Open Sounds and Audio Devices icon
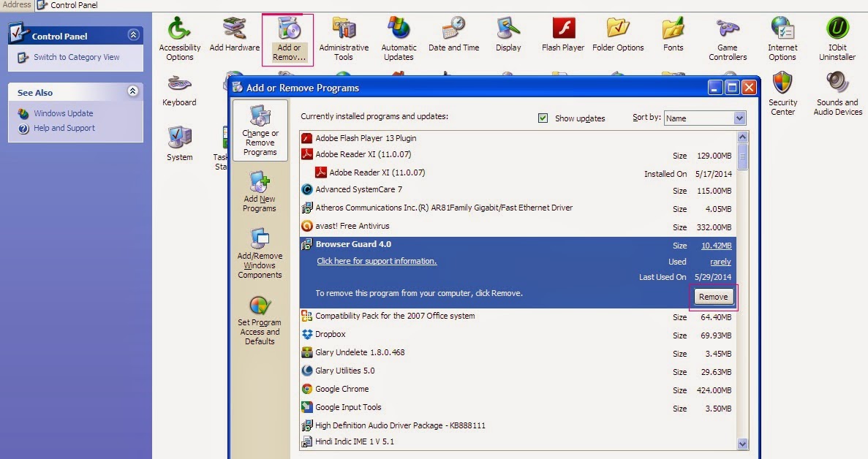Screen dimensions: 868x459 837,94
